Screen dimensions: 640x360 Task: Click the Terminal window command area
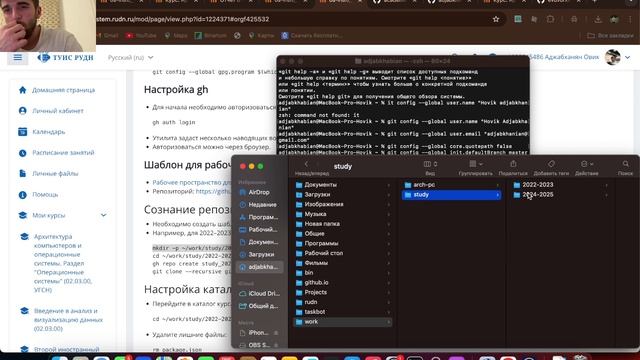click(x=403, y=111)
